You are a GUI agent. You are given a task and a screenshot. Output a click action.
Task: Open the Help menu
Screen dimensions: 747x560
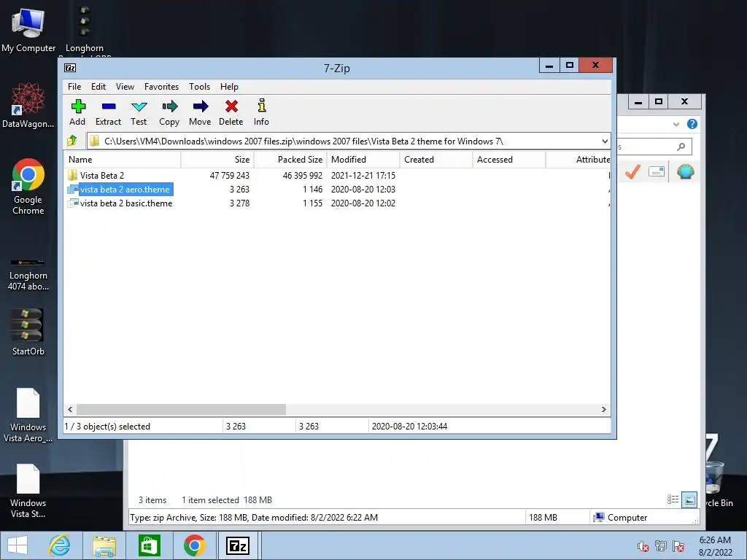tap(229, 87)
